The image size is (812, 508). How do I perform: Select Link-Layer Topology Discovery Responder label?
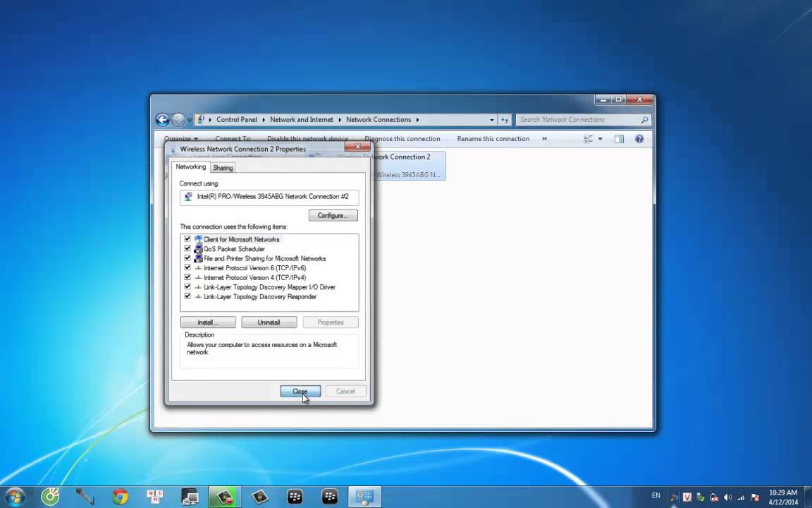coord(260,296)
